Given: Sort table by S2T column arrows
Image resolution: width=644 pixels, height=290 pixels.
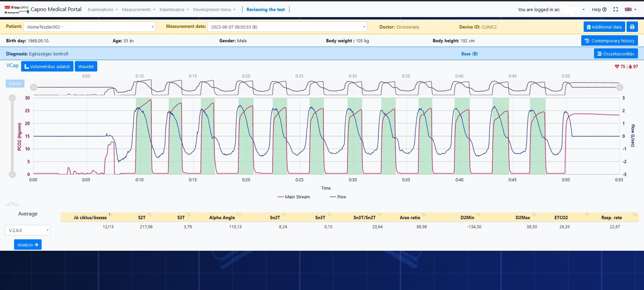Looking at the screenshot, I should coord(150,215).
